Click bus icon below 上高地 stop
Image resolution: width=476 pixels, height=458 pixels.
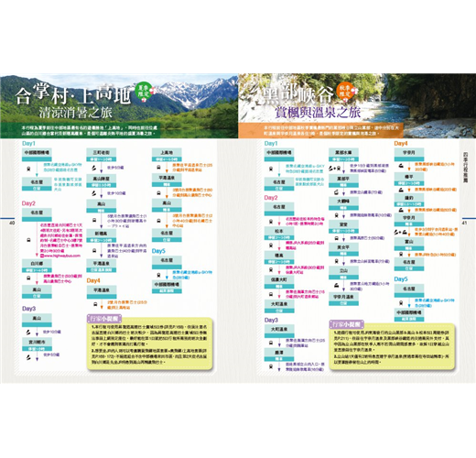point(158,168)
